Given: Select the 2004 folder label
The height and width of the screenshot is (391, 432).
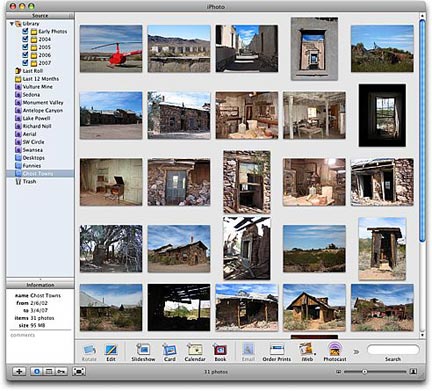Looking at the screenshot, I should (45, 39).
